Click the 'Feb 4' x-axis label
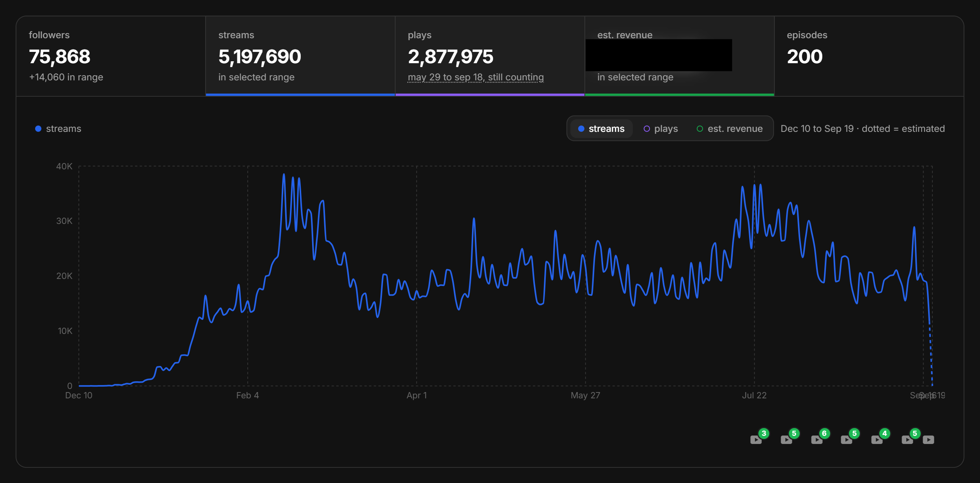The height and width of the screenshot is (483, 980). pos(248,395)
